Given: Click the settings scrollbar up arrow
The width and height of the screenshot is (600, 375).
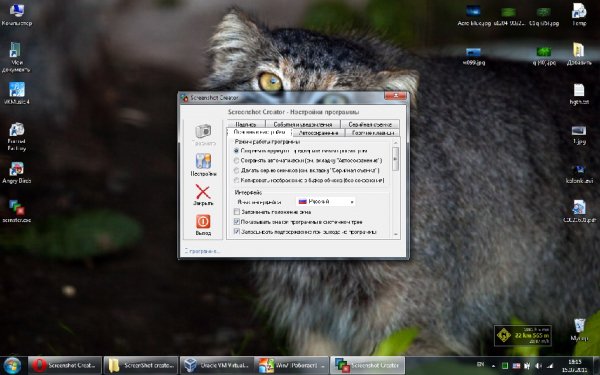Looking at the screenshot, I should click(395, 143).
